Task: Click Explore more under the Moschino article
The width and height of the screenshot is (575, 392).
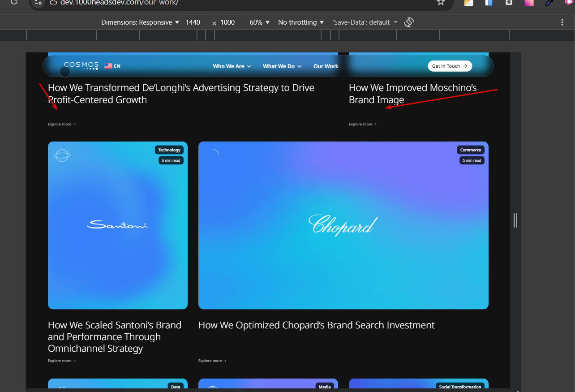Action: click(x=363, y=124)
